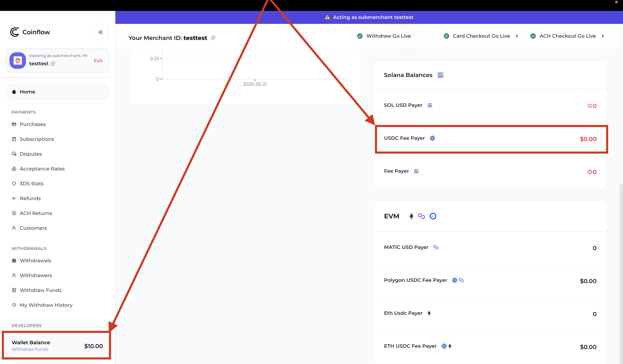Expand Card Checkout Go Live with chevron
Image resolution: width=623 pixels, height=364 pixels.
[x=517, y=36]
